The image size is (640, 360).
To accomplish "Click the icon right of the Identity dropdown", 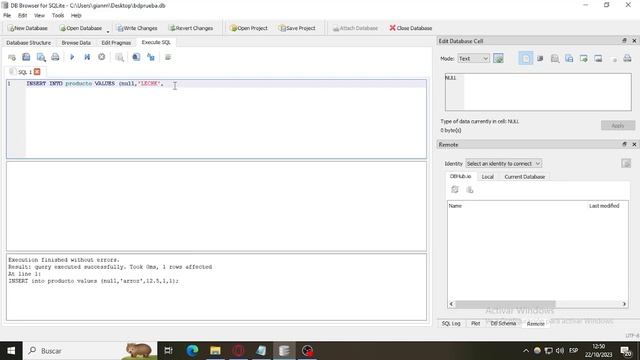I will coord(626,163).
